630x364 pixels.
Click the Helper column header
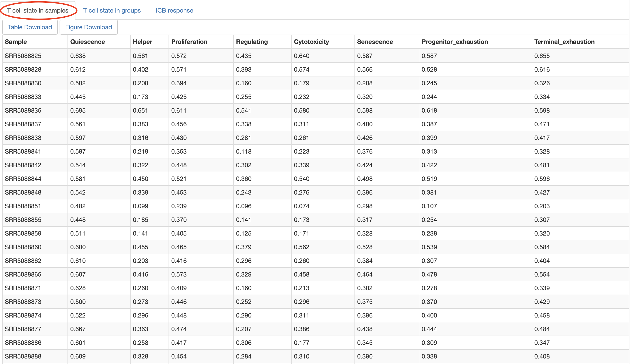click(142, 42)
